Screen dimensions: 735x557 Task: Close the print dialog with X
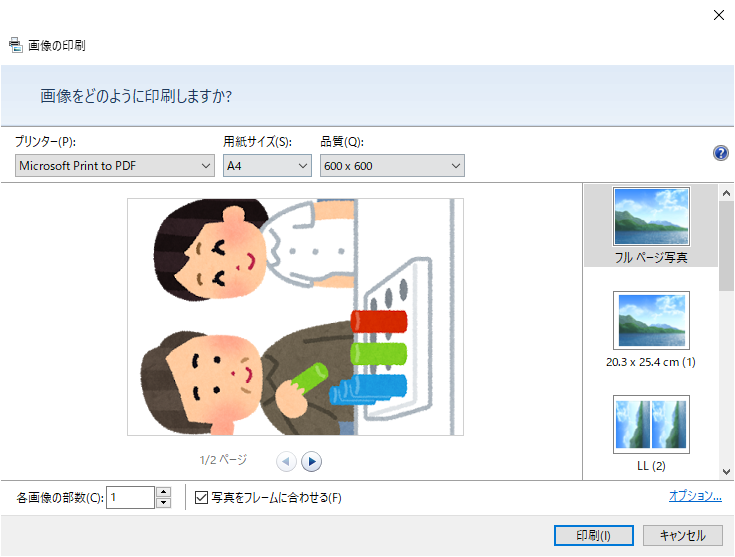click(x=717, y=15)
